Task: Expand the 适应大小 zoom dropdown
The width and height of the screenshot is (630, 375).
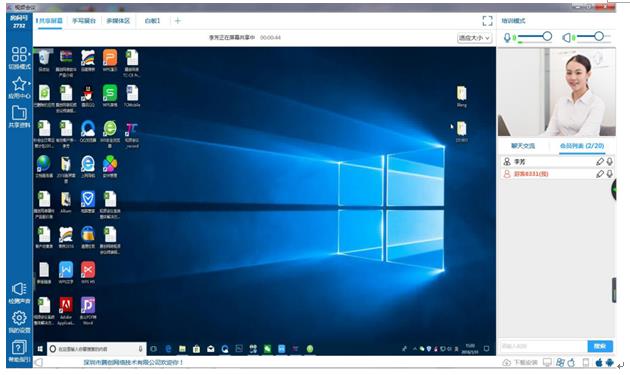Action: coord(475,38)
